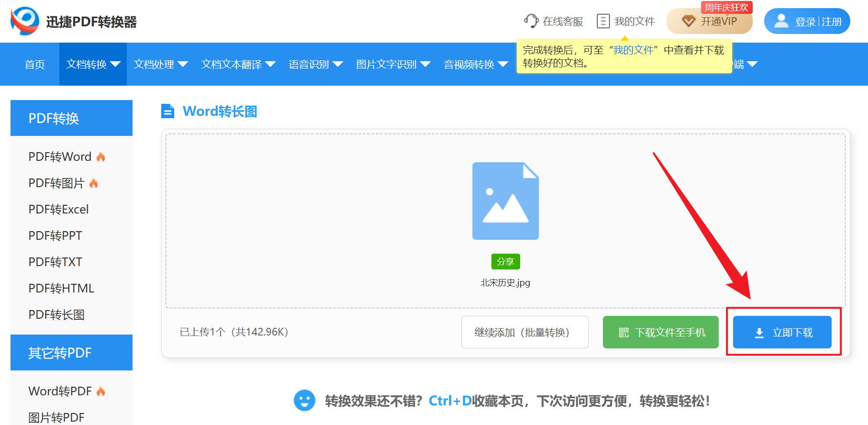Expand the 语音识别 dropdown arrow

(x=338, y=64)
